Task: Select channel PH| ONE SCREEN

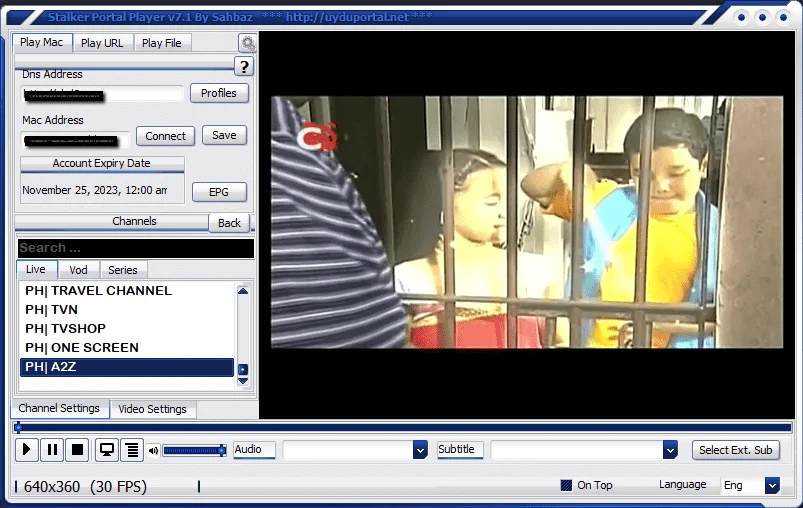Action: 126,348
